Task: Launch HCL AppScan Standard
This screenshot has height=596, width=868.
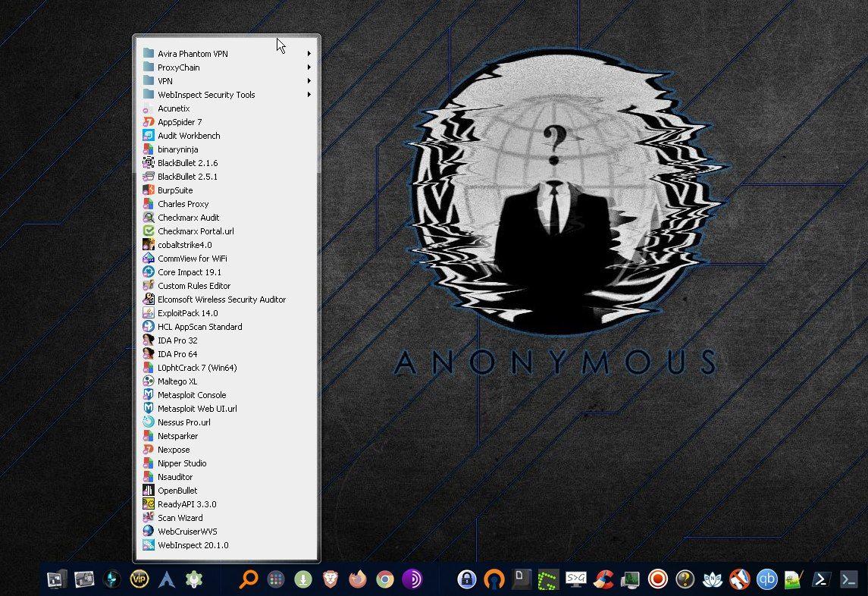Action: pos(227,327)
